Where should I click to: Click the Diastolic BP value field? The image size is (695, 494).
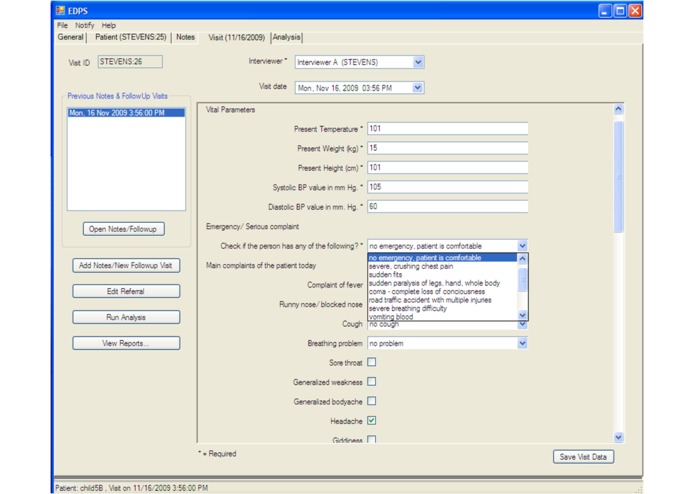click(448, 206)
